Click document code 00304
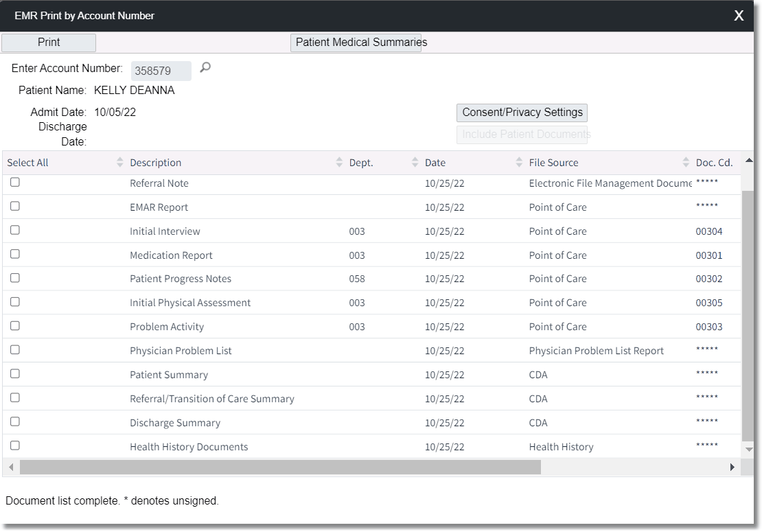Screen dimensions: 762x532 [709, 232]
